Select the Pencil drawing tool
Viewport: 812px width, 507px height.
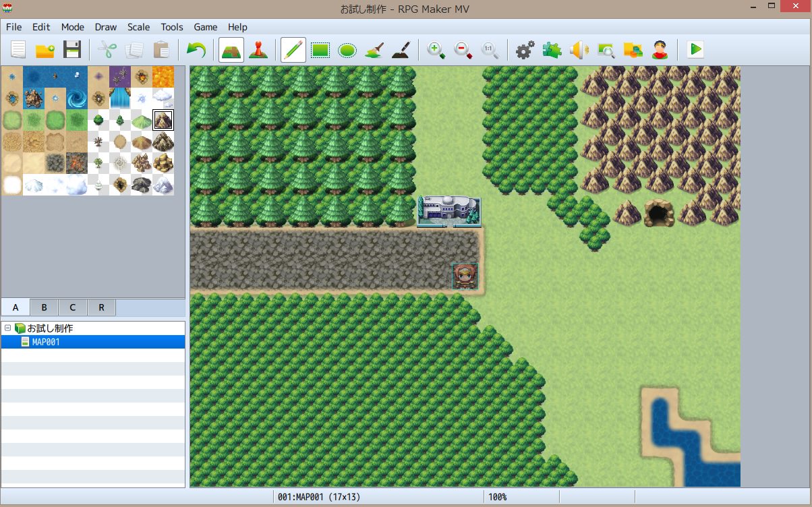point(293,50)
